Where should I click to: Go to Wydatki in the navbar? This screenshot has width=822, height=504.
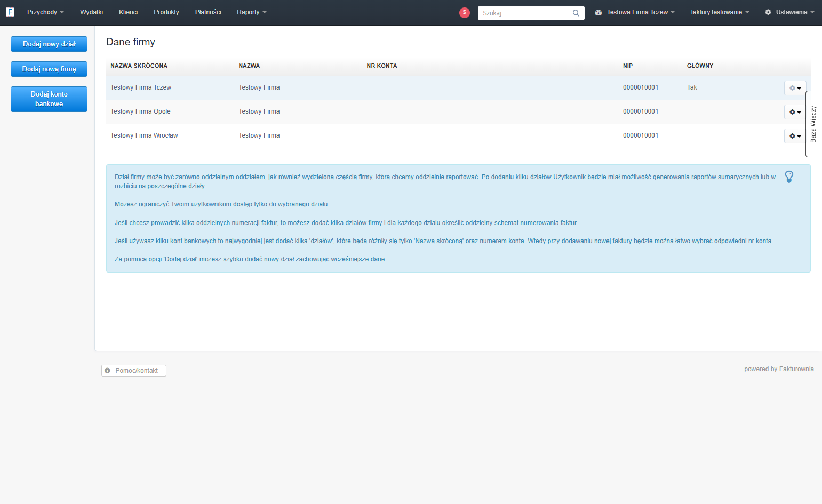(91, 12)
